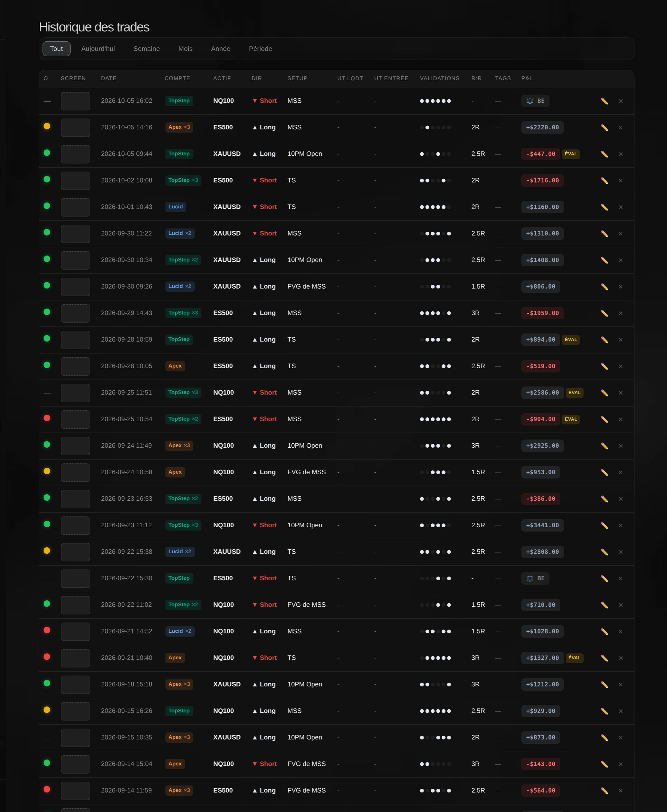Delete the 2026-09-29 14:43 trade
The image size is (667, 812).
(621, 313)
